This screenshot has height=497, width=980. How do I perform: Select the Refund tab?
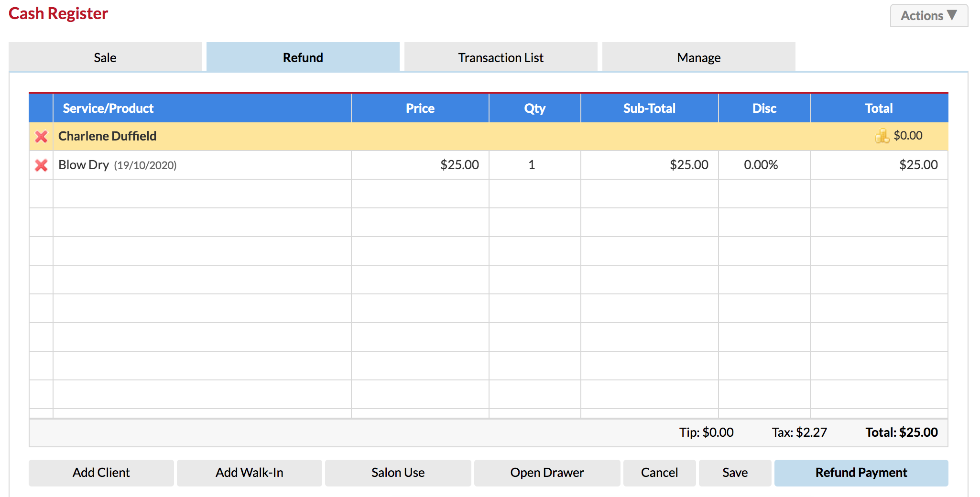point(303,57)
